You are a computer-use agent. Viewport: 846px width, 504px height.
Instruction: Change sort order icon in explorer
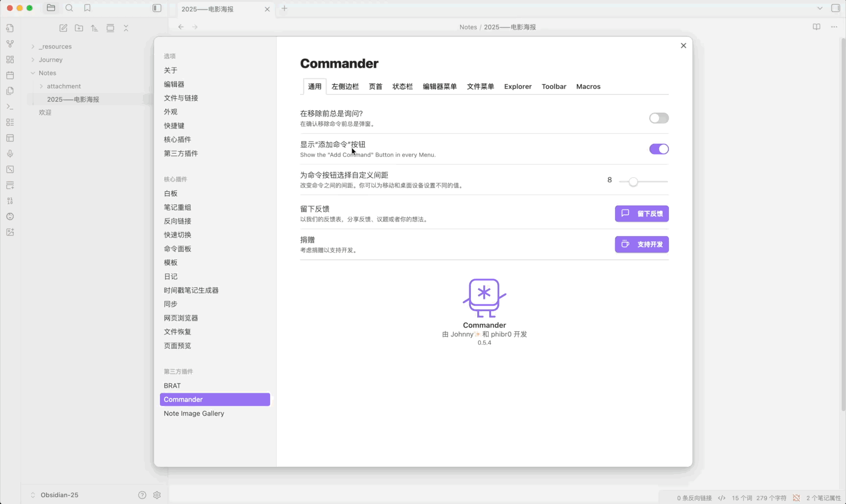coord(94,28)
